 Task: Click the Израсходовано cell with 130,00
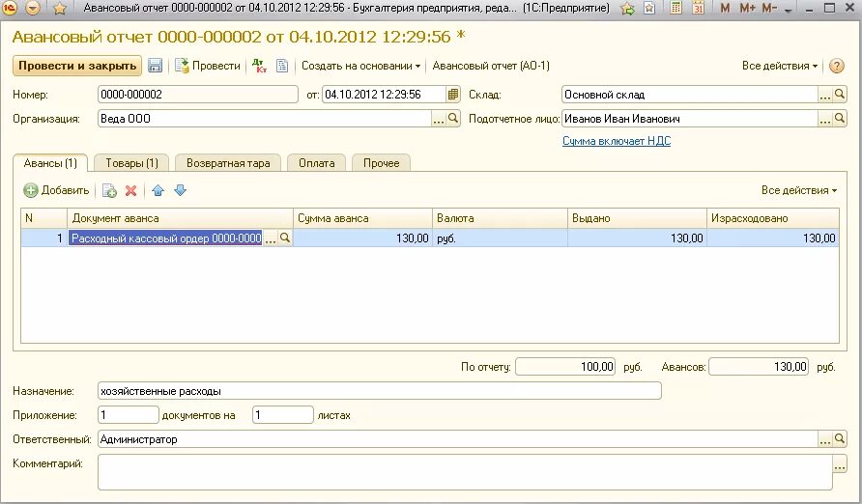click(x=772, y=238)
